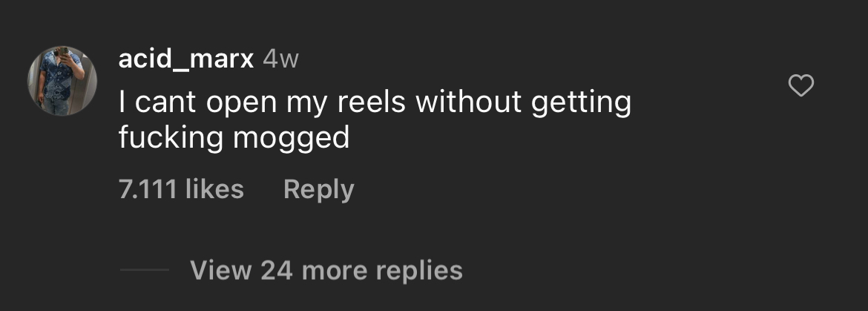Show the hidden replies thread
Screen dimensions: 868x311
pyautogui.click(x=326, y=270)
